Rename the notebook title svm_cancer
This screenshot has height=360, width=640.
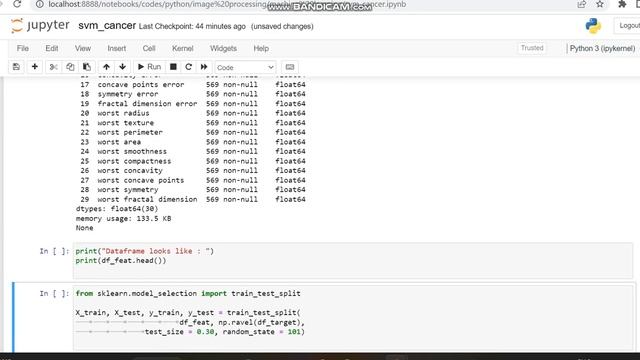click(107, 26)
